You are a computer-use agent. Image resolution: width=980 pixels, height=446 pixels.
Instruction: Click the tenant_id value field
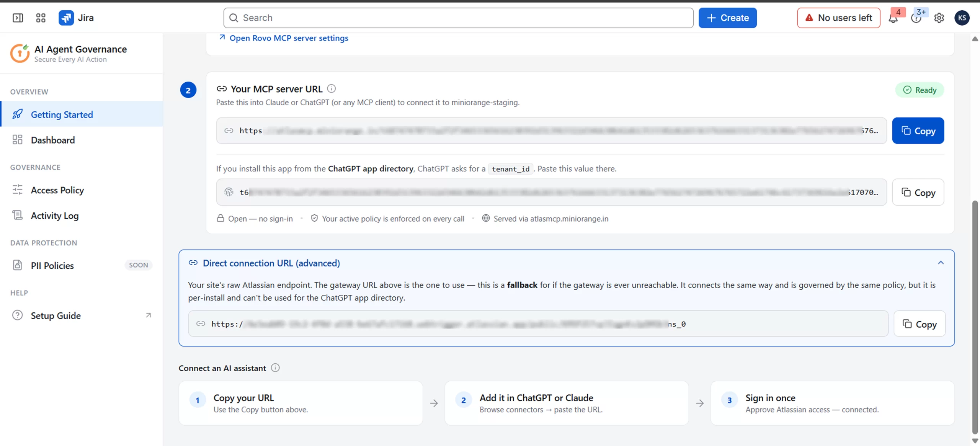[x=551, y=193]
